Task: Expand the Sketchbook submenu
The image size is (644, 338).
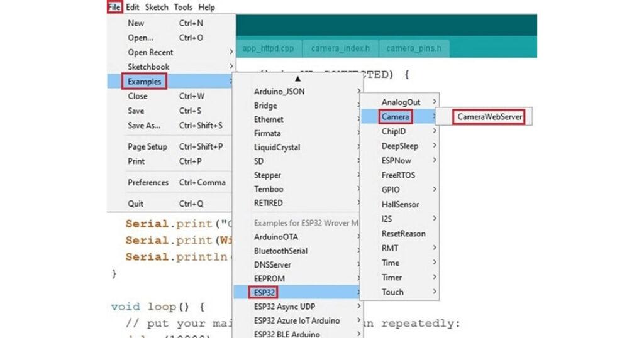Action: click(148, 67)
